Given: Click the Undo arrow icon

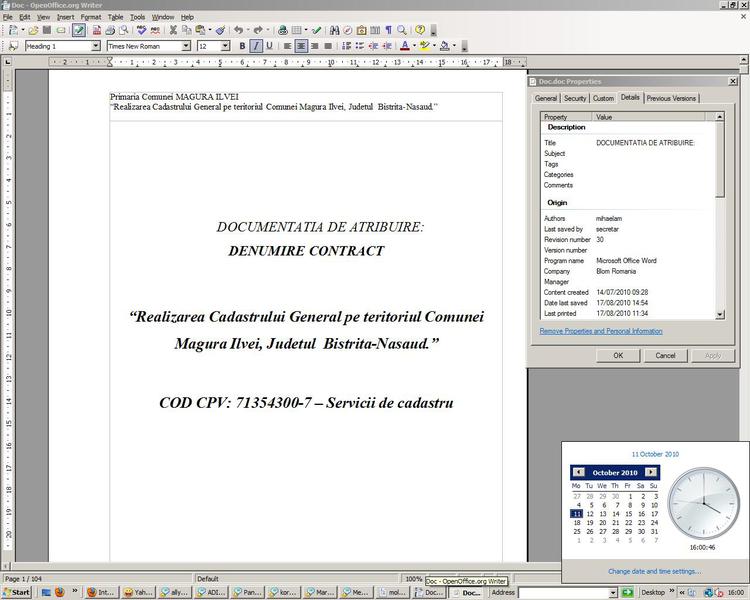Looking at the screenshot, I should [x=239, y=31].
